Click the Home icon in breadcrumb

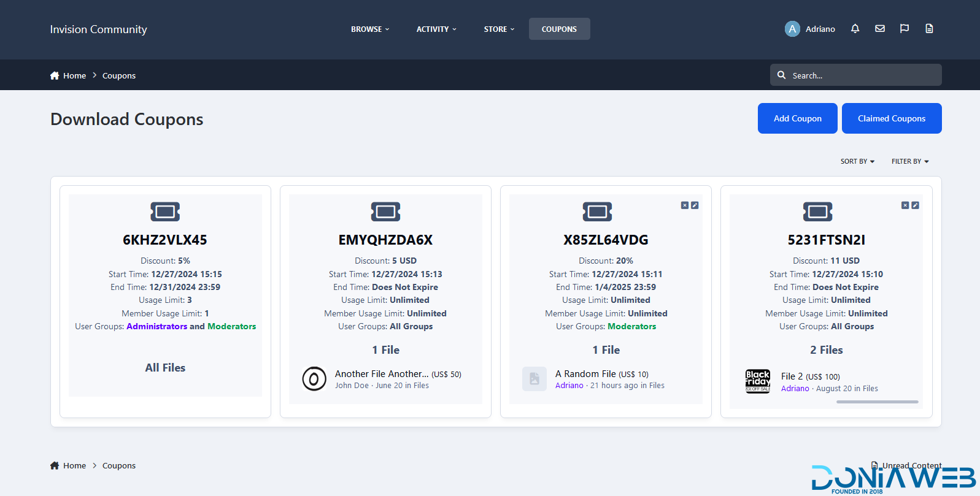click(x=55, y=75)
